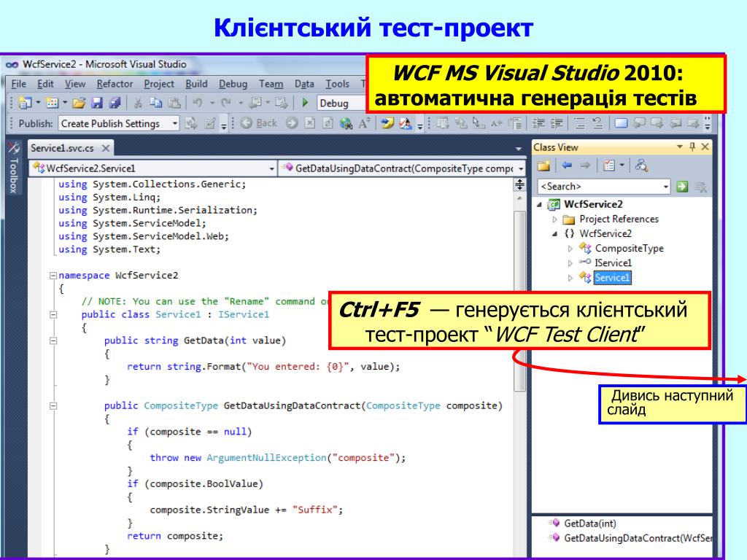Click the text size A icon
Image resolution: width=747 pixels, height=560 pixels.
(x=365, y=123)
